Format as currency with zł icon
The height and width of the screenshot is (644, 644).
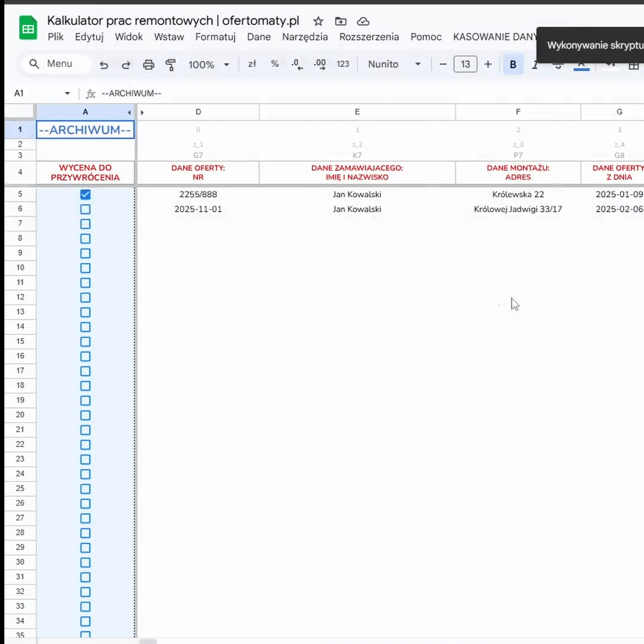[252, 64]
